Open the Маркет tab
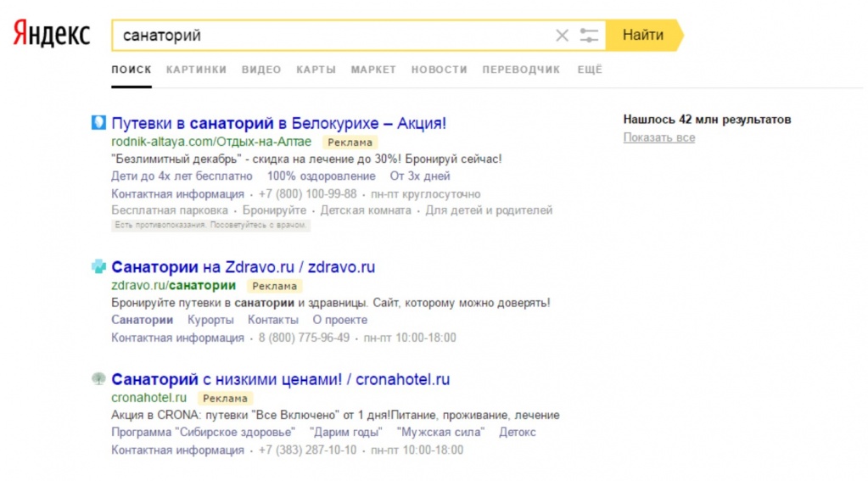 pos(373,70)
